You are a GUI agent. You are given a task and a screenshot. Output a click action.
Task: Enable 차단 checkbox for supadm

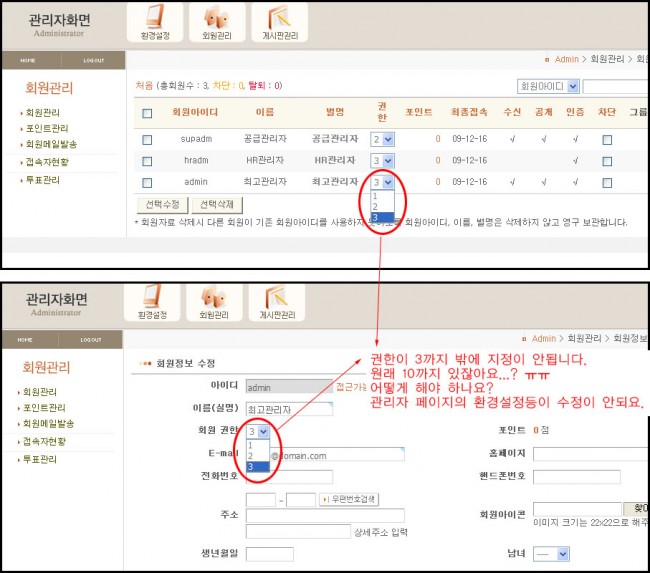[607, 140]
